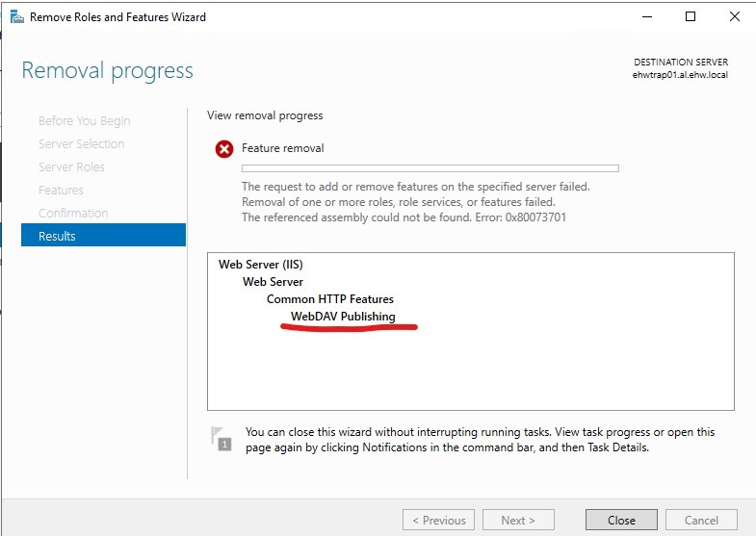Viewport: 756px width, 536px height.
Task: Click 'Removal of one or more roles' message
Action: (x=399, y=202)
